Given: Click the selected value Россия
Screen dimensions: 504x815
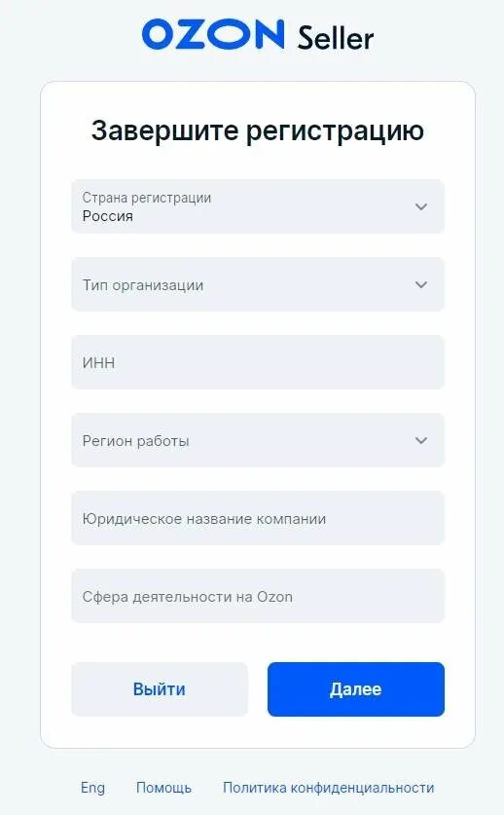Looking at the screenshot, I should click(x=108, y=216).
